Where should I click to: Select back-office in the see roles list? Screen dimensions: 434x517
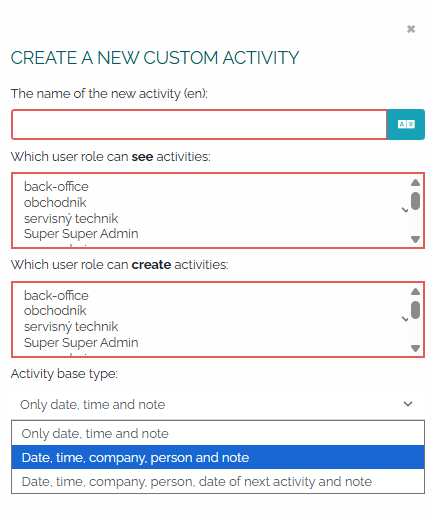pyautogui.click(x=56, y=186)
